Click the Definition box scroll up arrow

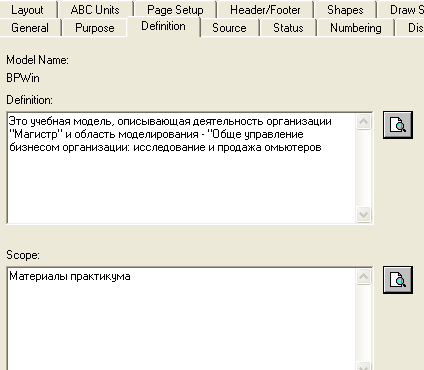363,121
